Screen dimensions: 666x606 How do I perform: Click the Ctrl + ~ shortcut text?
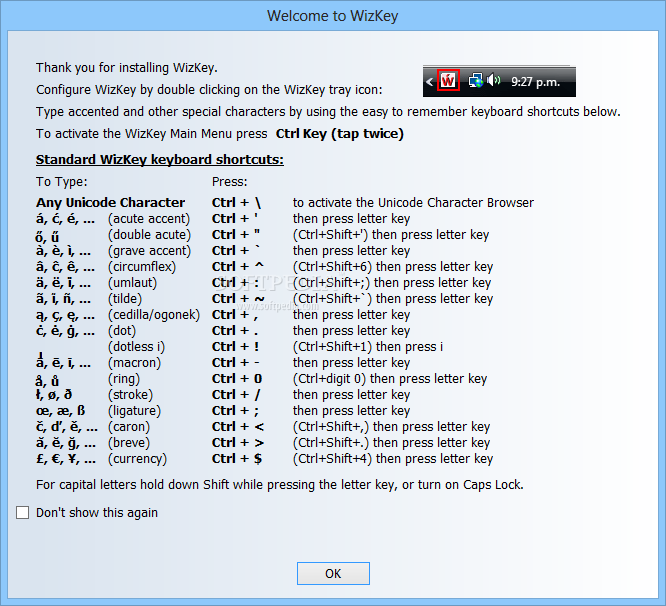pyautogui.click(x=238, y=299)
